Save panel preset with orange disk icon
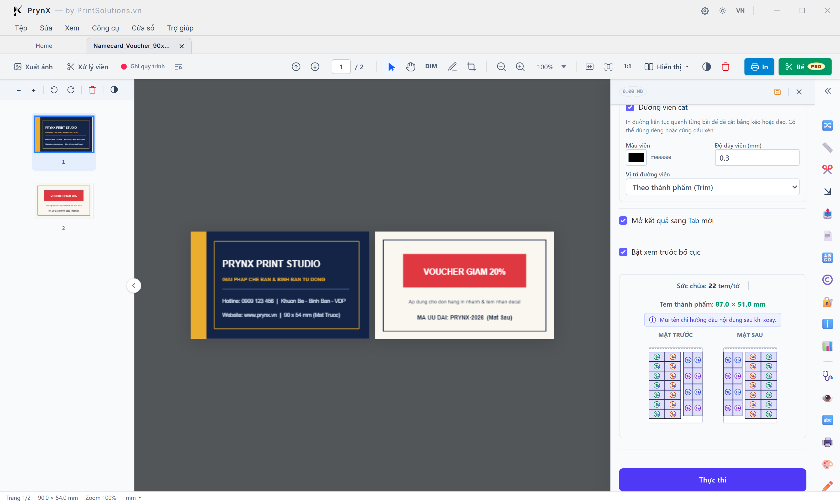This screenshot has width=840, height=504. pyautogui.click(x=778, y=92)
